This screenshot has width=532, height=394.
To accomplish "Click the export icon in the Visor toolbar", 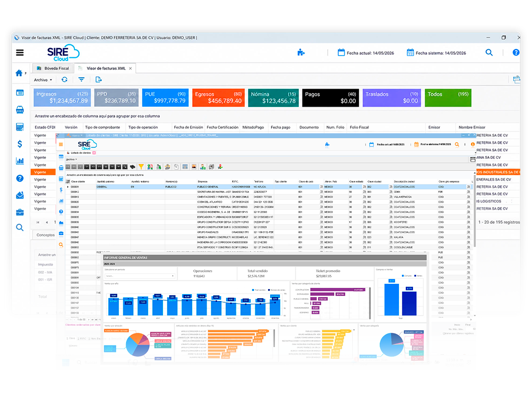I will pyautogui.click(x=98, y=80).
